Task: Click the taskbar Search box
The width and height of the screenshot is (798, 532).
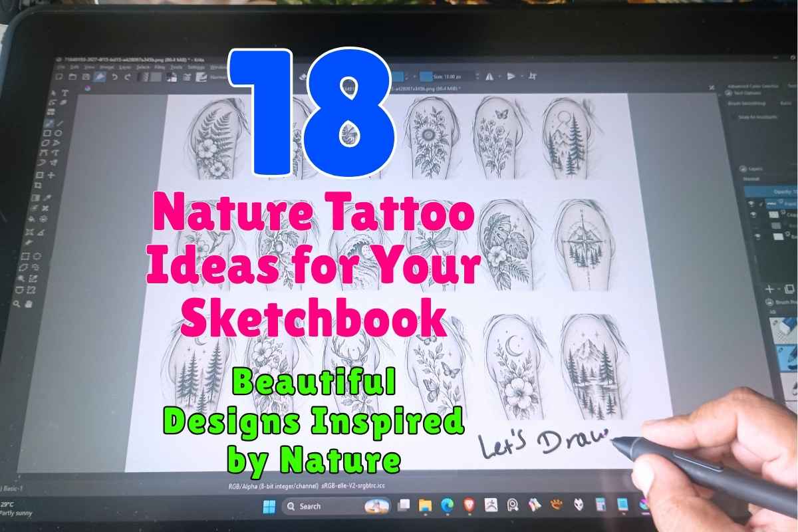Action: tap(336, 507)
